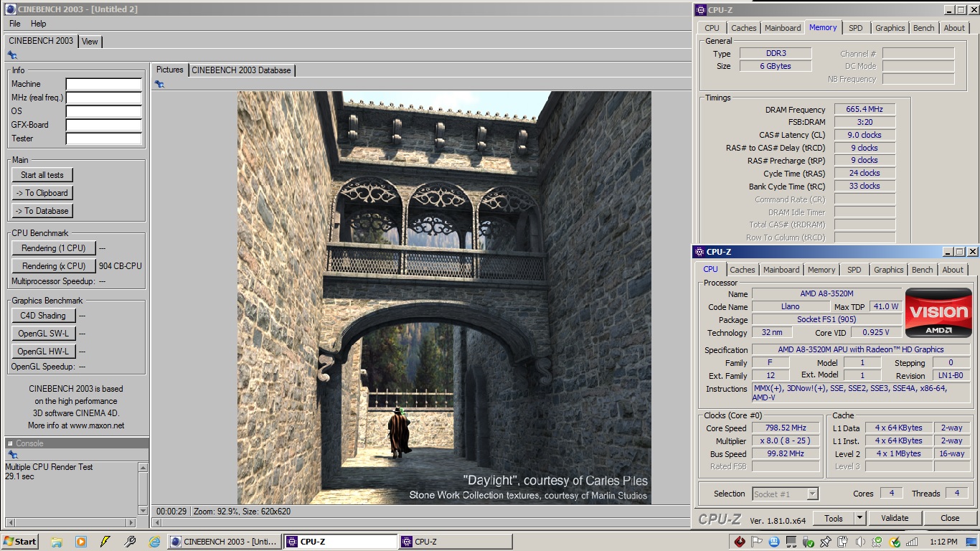Click the gray monitor tray icon
980x551 pixels.
(x=791, y=542)
